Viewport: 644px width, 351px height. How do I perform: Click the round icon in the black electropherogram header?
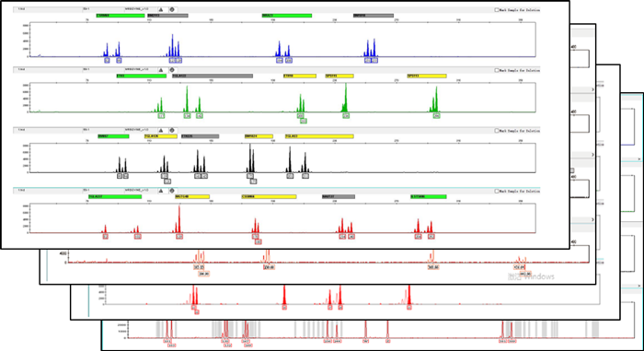tap(172, 131)
